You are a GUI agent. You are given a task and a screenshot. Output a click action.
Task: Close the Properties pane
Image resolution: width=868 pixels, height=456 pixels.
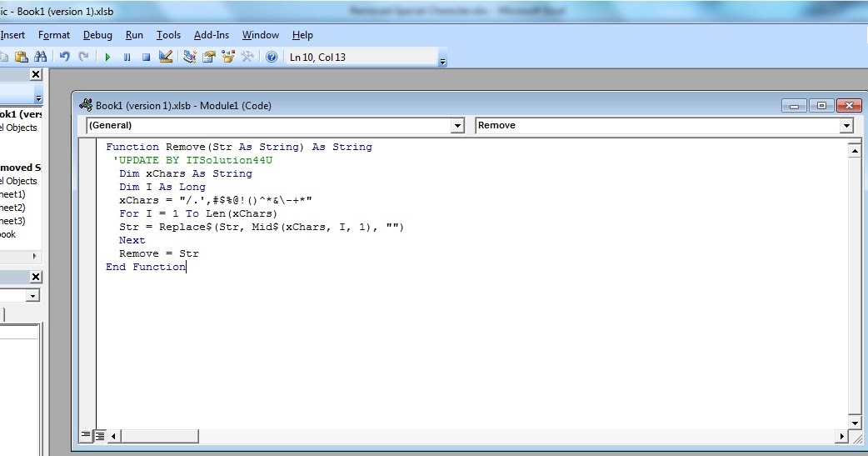(36, 277)
